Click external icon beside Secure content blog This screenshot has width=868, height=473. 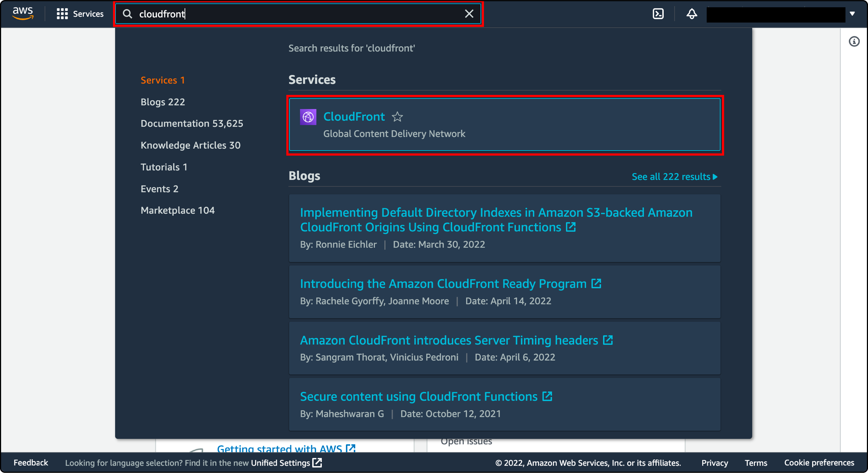click(x=547, y=396)
